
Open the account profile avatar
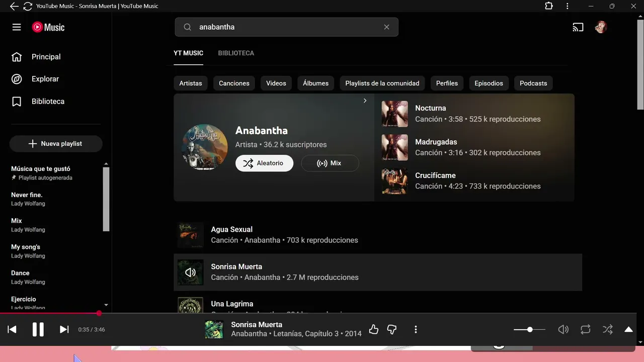[x=601, y=27]
